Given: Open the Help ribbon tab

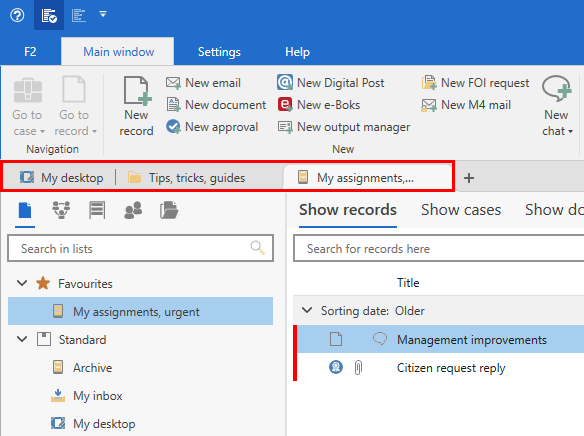Looking at the screenshot, I should pyautogui.click(x=297, y=51).
